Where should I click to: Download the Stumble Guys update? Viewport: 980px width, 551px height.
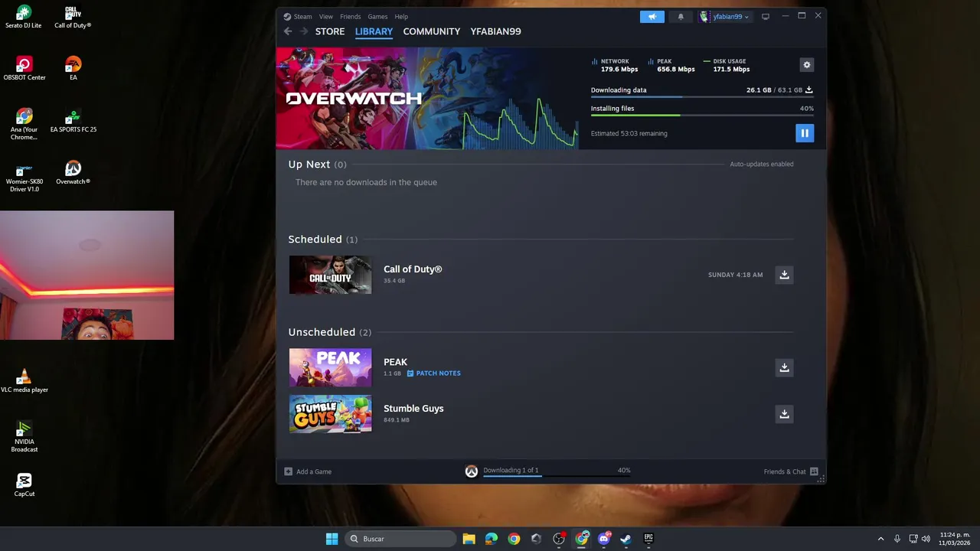[784, 414]
